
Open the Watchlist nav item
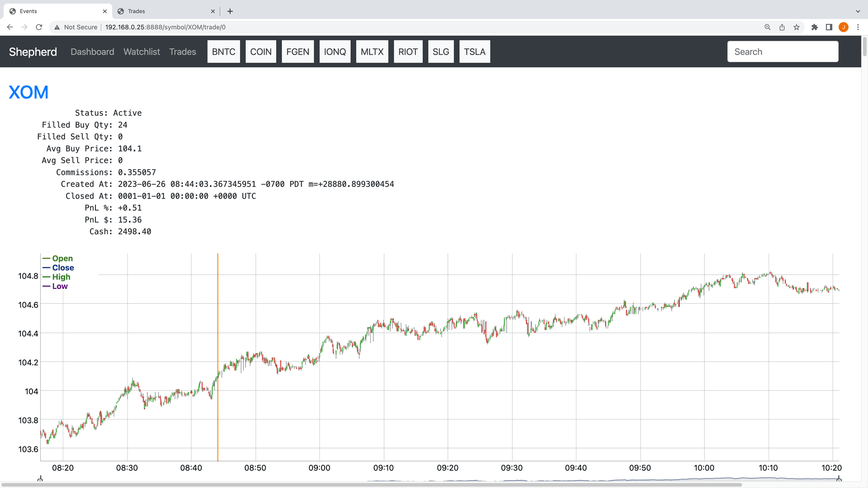pyautogui.click(x=141, y=52)
